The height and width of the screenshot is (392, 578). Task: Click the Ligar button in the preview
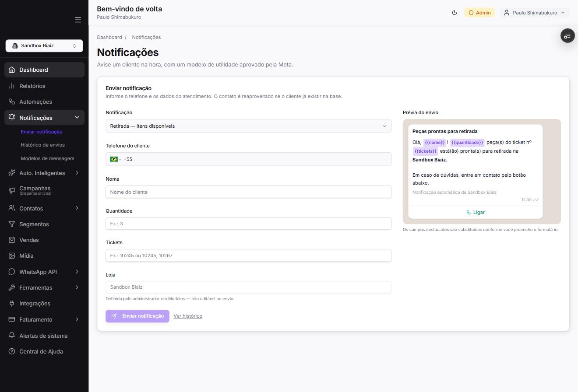(x=476, y=212)
